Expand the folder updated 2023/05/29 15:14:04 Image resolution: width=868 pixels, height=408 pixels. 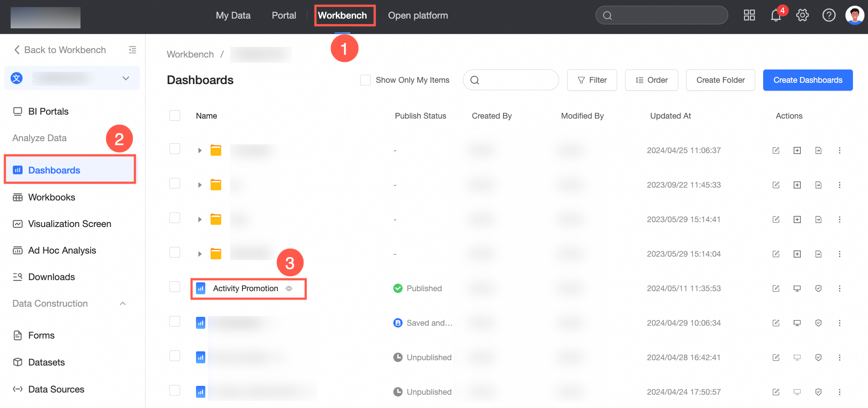tap(200, 254)
